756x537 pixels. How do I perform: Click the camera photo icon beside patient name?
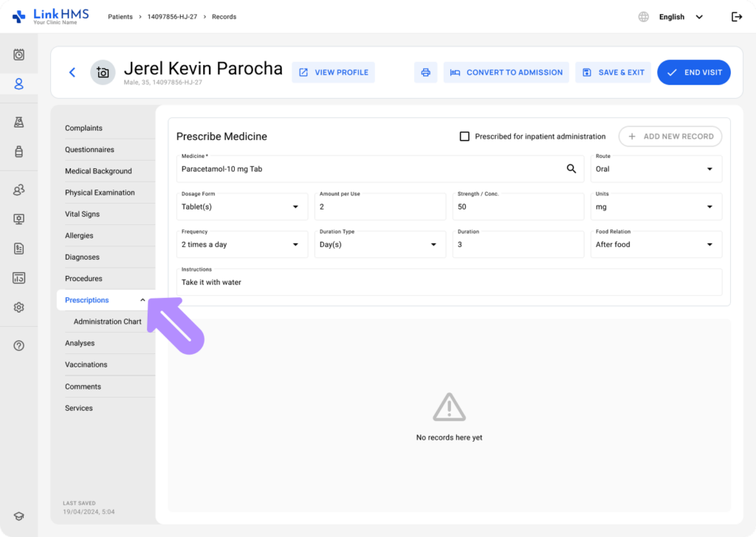[x=103, y=72]
